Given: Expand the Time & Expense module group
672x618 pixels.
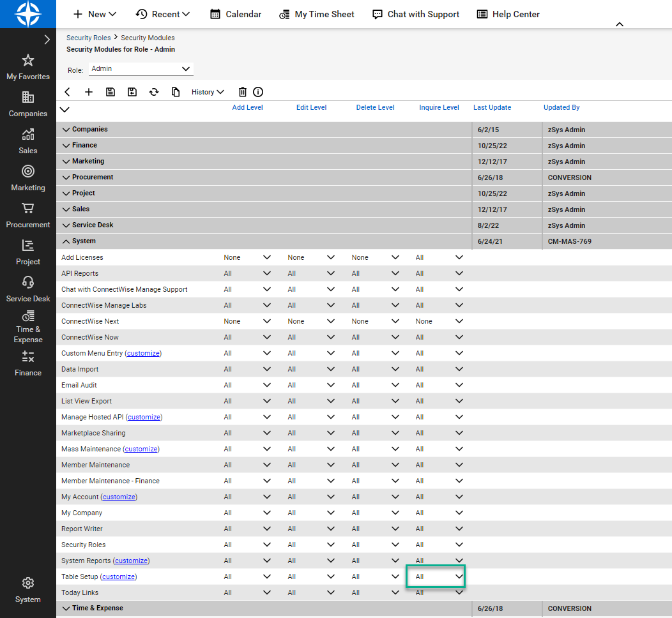Looking at the screenshot, I should [x=66, y=608].
